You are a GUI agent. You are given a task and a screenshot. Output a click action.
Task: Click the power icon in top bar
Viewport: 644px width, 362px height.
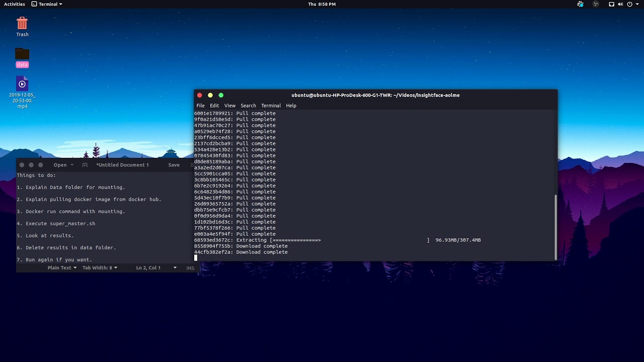(x=629, y=4)
